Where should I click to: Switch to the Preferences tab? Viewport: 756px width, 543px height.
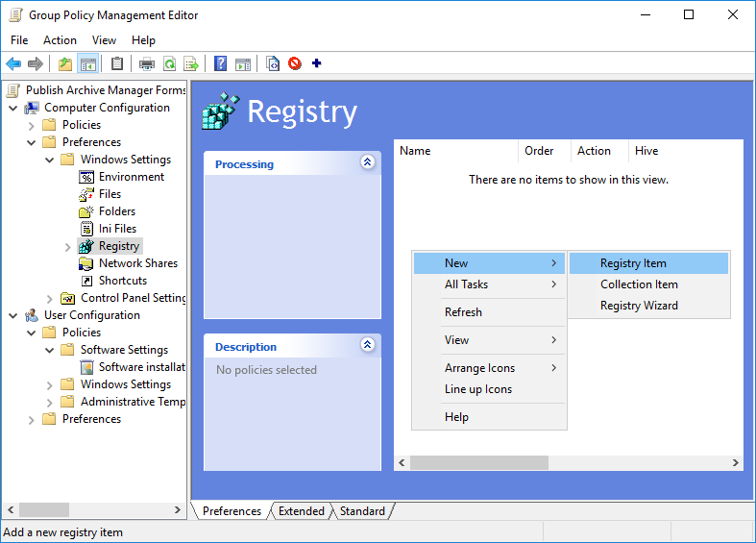(x=232, y=511)
